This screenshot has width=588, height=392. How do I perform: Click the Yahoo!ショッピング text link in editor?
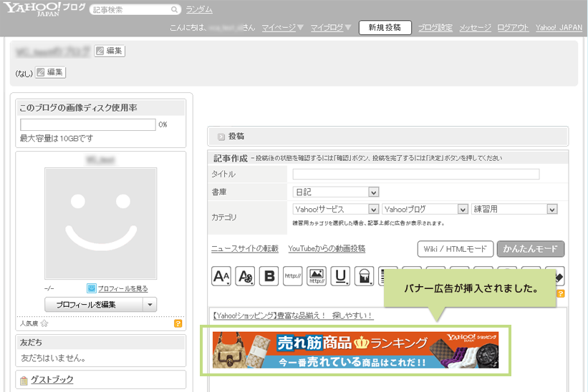click(293, 315)
